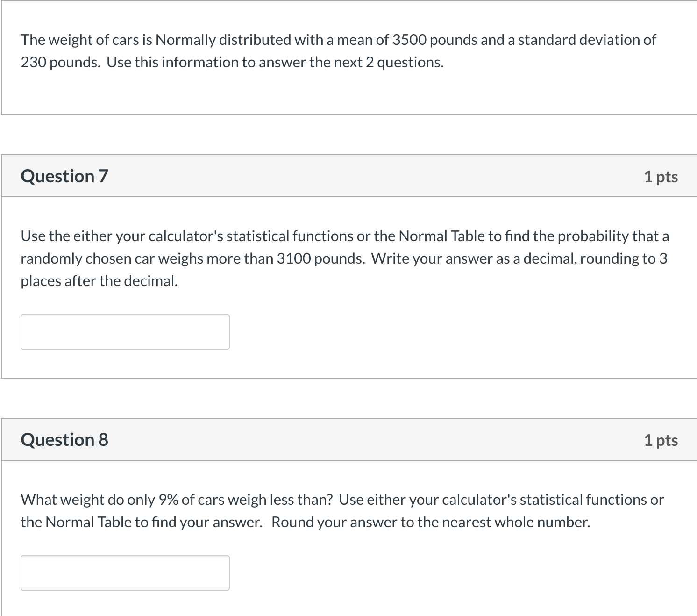Click the "3500" mean value in the intro

click(409, 40)
